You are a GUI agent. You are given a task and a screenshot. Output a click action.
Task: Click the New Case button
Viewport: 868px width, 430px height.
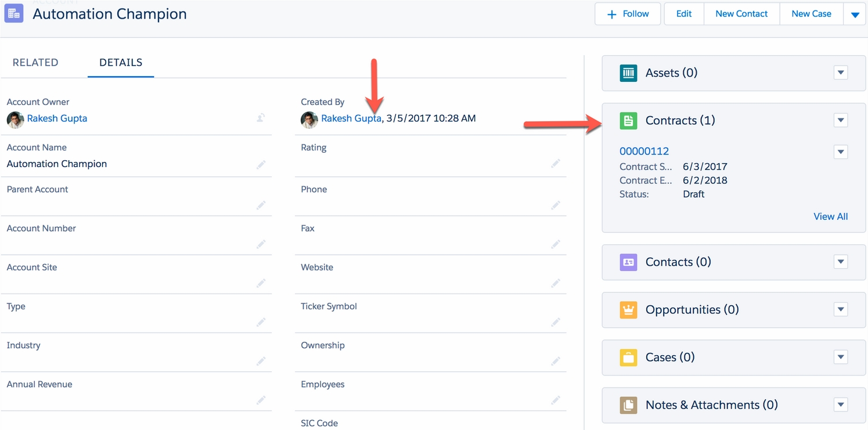pos(811,14)
